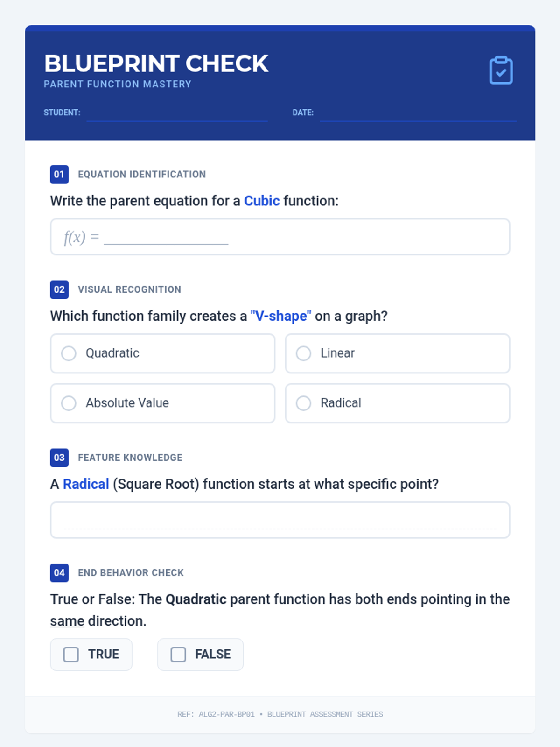
Task: Click the Student name field
Action: click(177, 113)
